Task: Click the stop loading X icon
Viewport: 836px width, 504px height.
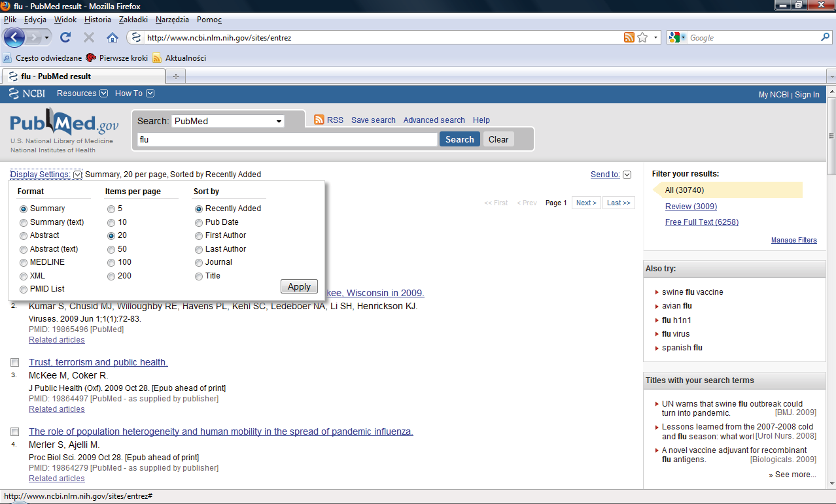Action: (x=89, y=38)
